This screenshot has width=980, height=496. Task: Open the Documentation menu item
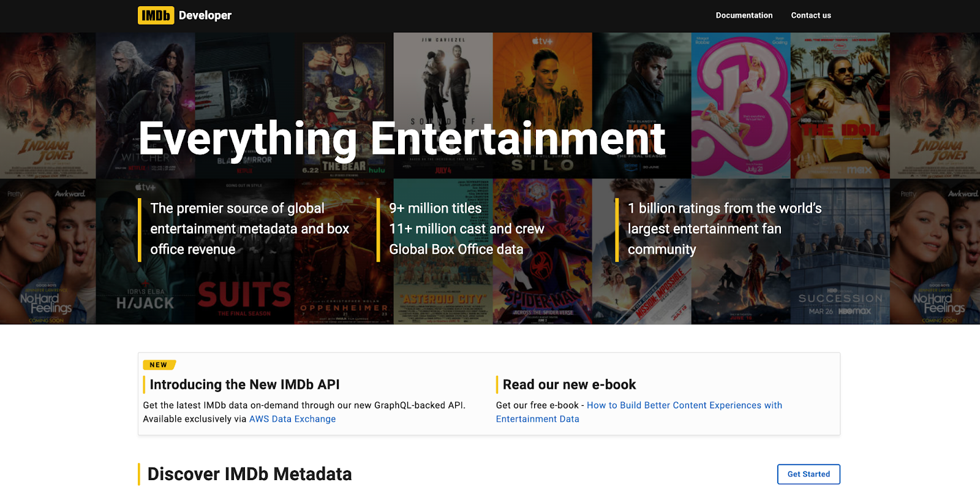pos(744,15)
